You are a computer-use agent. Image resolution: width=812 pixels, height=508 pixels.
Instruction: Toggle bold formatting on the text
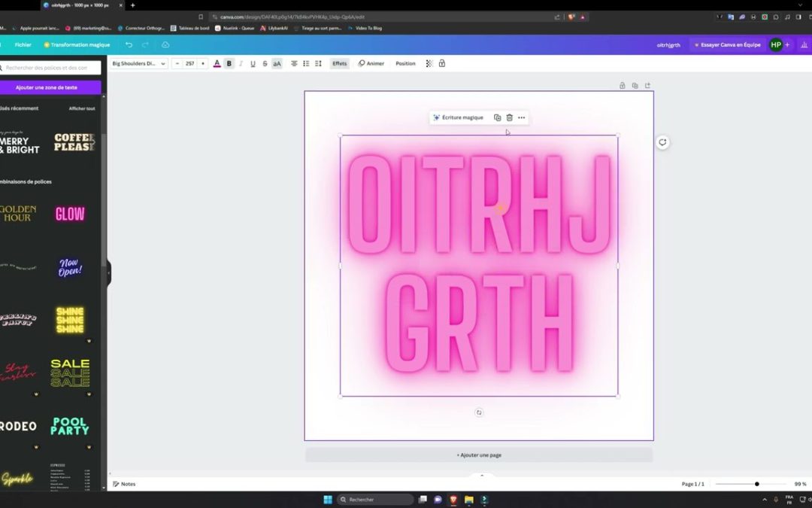pyautogui.click(x=229, y=64)
